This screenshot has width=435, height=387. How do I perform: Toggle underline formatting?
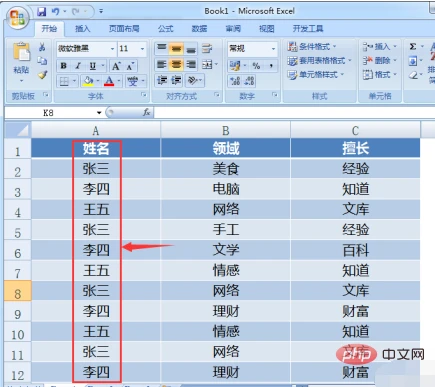[93, 66]
